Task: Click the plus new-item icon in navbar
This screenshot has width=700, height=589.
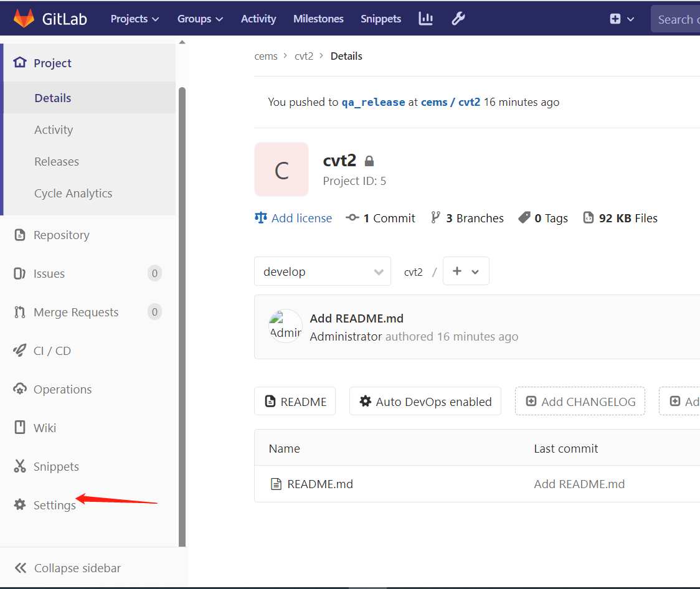Action: [x=615, y=19]
